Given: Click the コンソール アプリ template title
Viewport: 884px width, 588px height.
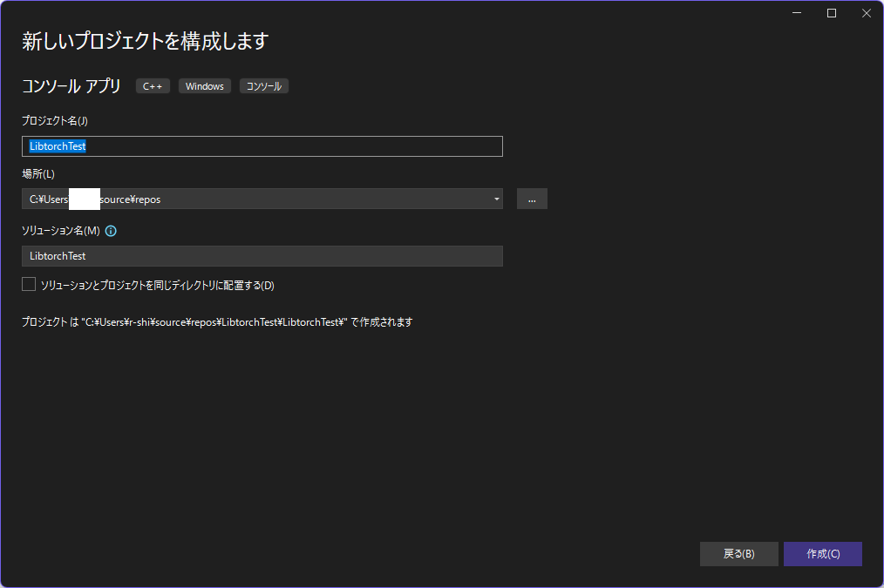Looking at the screenshot, I should click(71, 85).
